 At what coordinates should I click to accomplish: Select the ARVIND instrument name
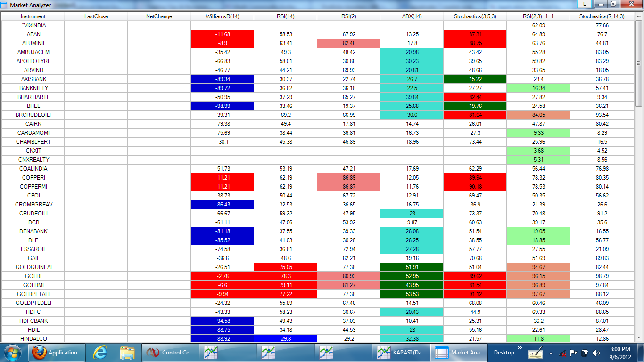(33, 70)
